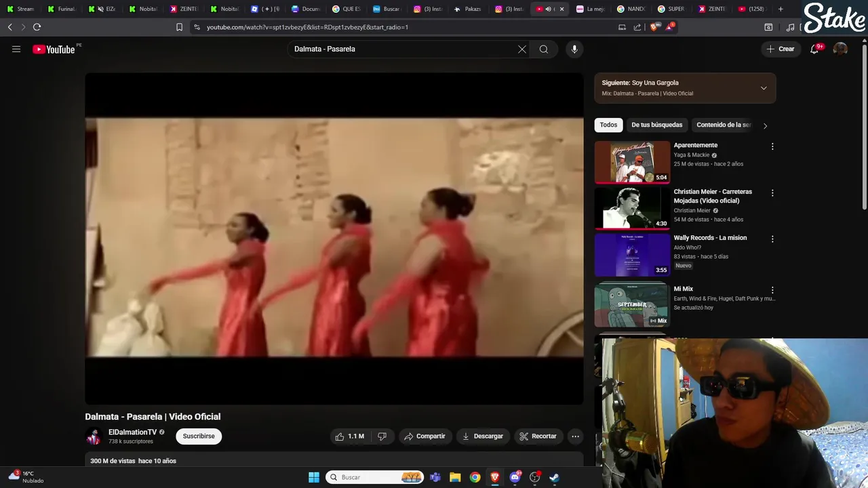Open options for Wally Records video
This screenshot has width=868, height=488.
click(772, 239)
